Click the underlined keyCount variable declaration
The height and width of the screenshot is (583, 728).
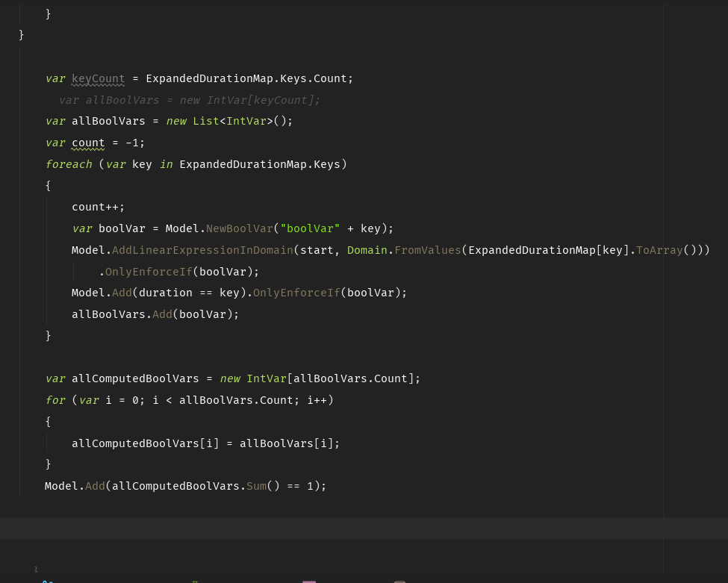point(98,79)
